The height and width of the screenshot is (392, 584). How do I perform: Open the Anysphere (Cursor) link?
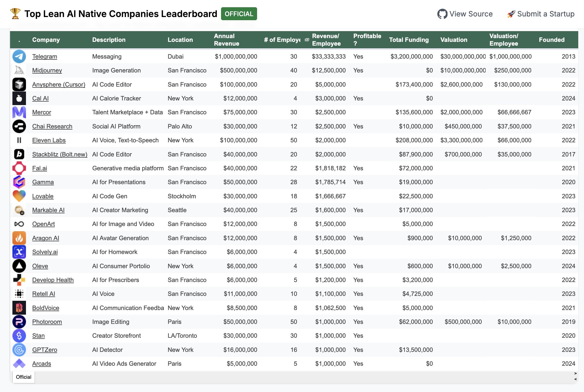59,85
